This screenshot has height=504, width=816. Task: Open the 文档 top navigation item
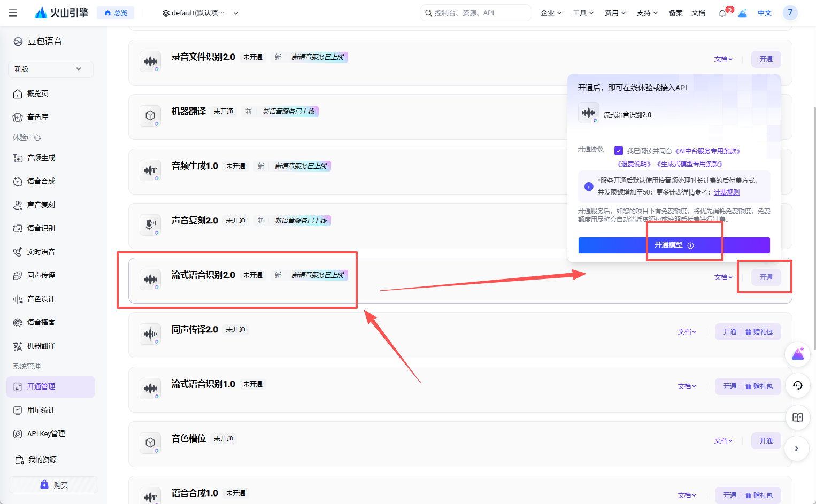click(698, 13)
